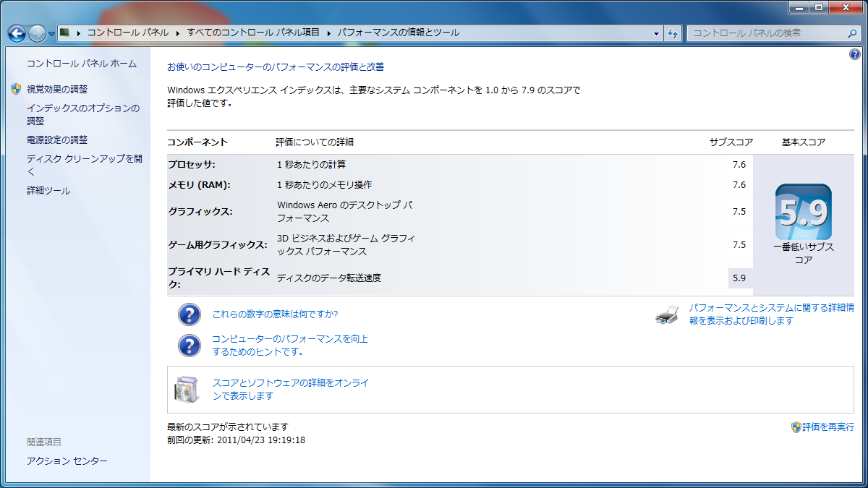Click the サブスコア column header
Image resolution: width=868 pixels, height=488 pixels.
(x=731, y=142)
